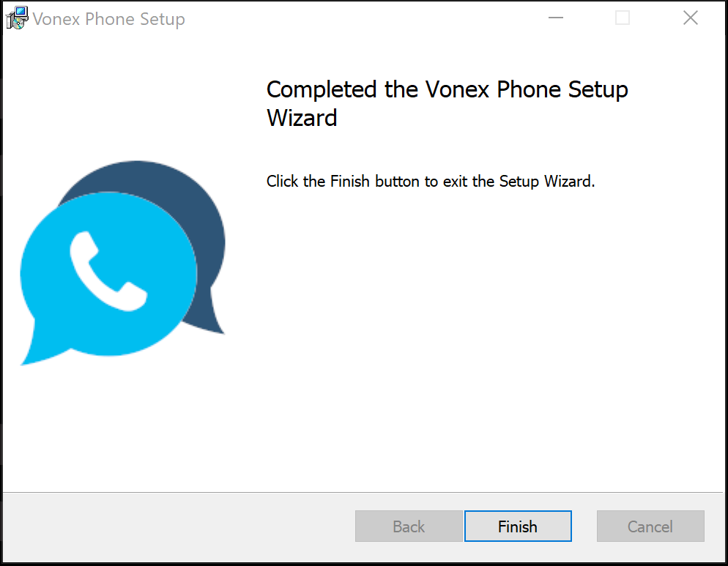
Task: Minimize the Vonex Phone Setup window
Action: click(x=556, y=18)
